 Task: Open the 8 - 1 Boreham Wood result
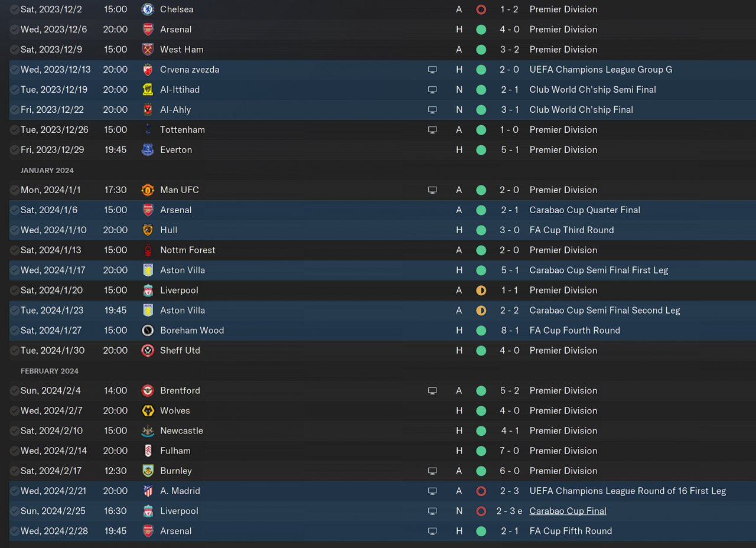[x=510, y=331]
